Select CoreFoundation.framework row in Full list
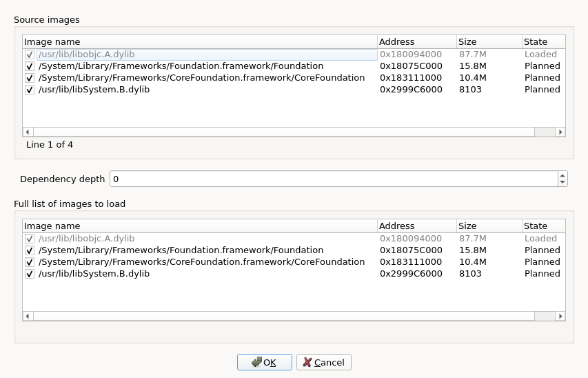Image resolution: width=588 pixels, height=378 pixels. click(x=201, y=262)
